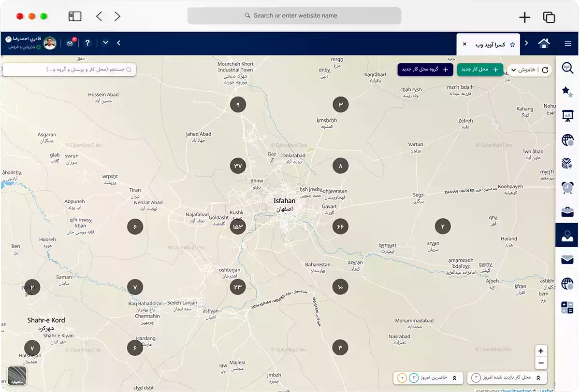Show the browser tab overview
580x392 pixels.
click(549, 17)
